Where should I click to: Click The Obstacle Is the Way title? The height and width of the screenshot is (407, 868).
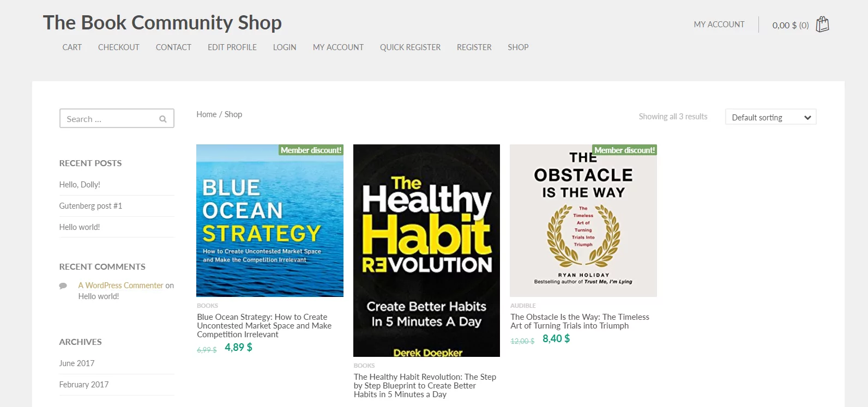click(580, 321)
